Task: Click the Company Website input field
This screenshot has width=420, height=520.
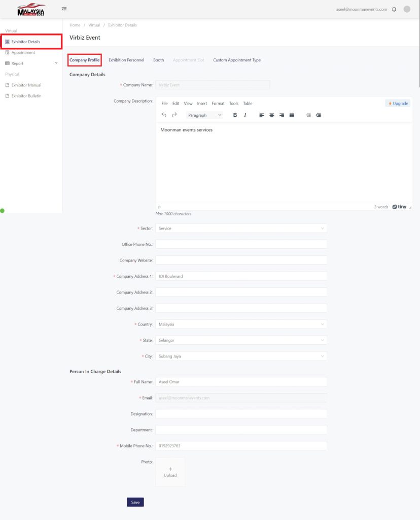Action: tap(241, 260)
